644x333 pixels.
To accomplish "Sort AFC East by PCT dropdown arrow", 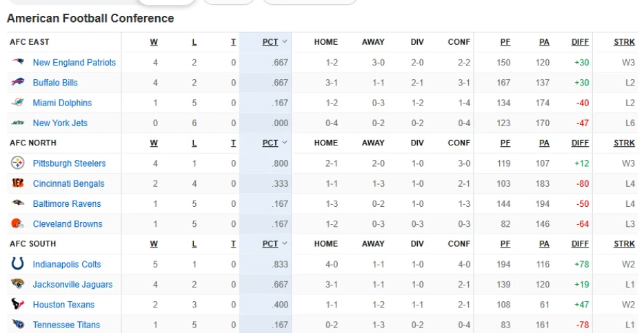I will (284, 42).
